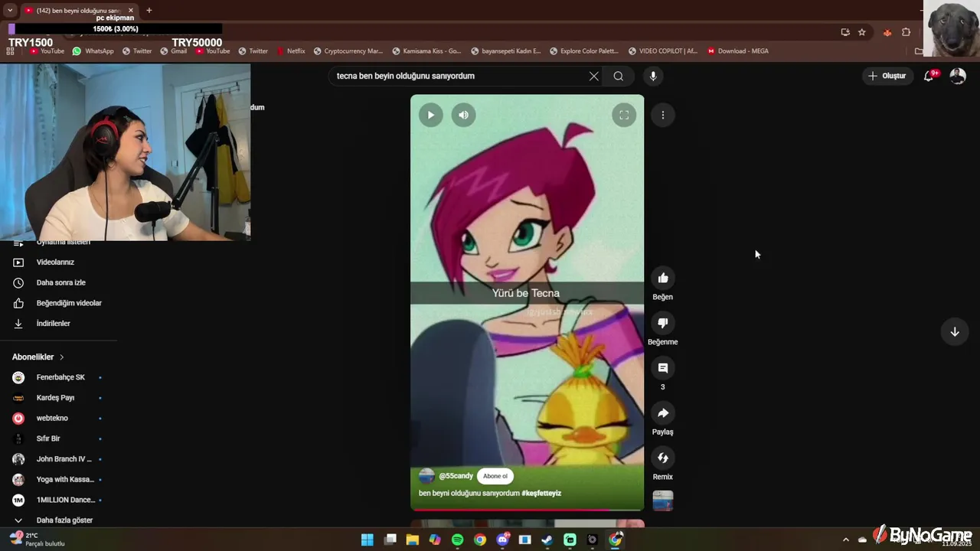Click the search magnifier button

[x=619, y=76]
